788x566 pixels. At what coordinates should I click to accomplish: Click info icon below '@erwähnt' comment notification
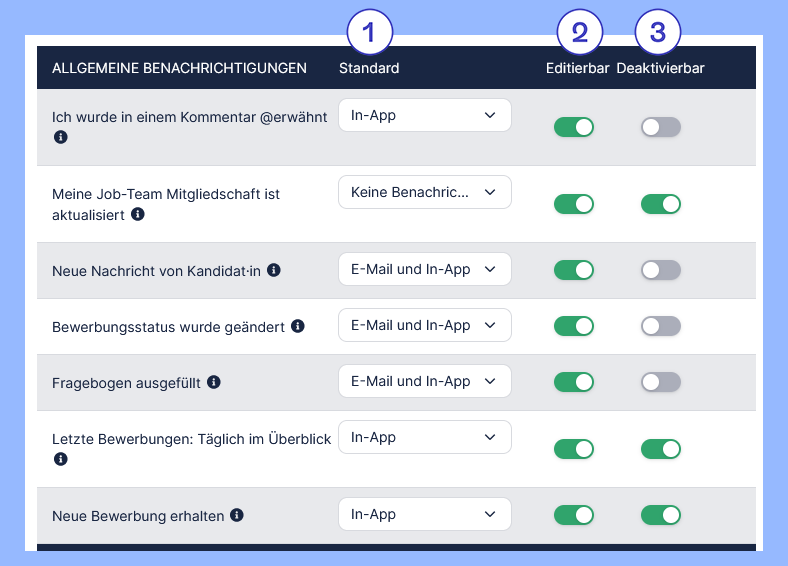(61, 137)
